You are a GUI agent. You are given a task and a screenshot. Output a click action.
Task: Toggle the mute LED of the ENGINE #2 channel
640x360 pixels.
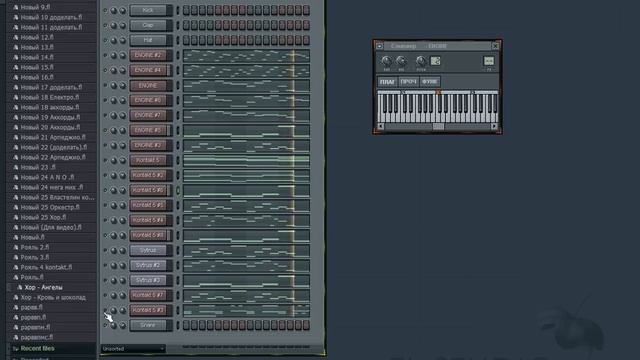[105, 55]
